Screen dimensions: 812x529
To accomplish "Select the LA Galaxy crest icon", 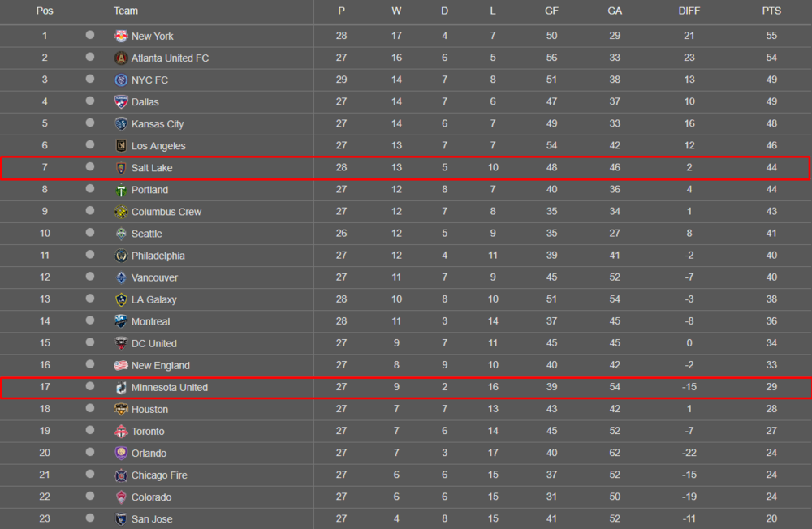I will click(121, 299).
